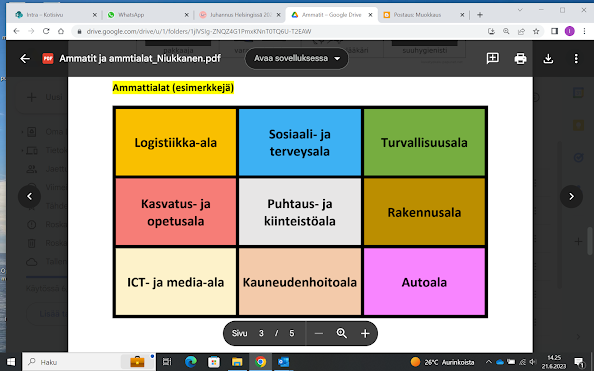Open the tab search chevron

click(x=520, y=10)
